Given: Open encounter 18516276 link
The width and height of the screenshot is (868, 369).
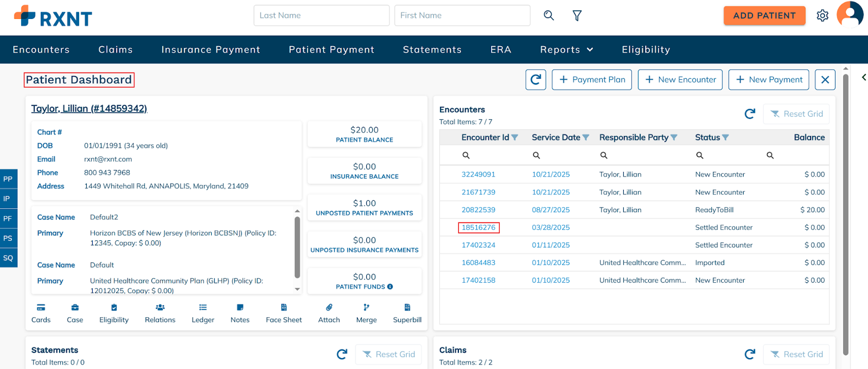Looking at the screenshot, I should [478, 228].
